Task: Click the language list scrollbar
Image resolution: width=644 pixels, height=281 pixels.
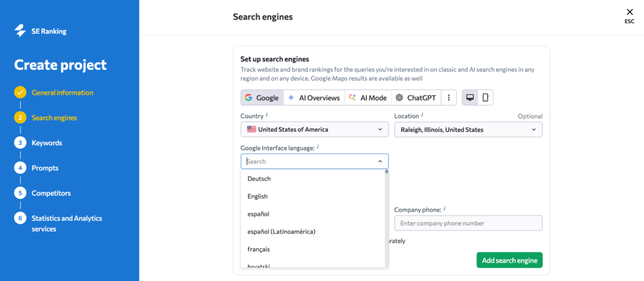Action: [x=386, y=218]
